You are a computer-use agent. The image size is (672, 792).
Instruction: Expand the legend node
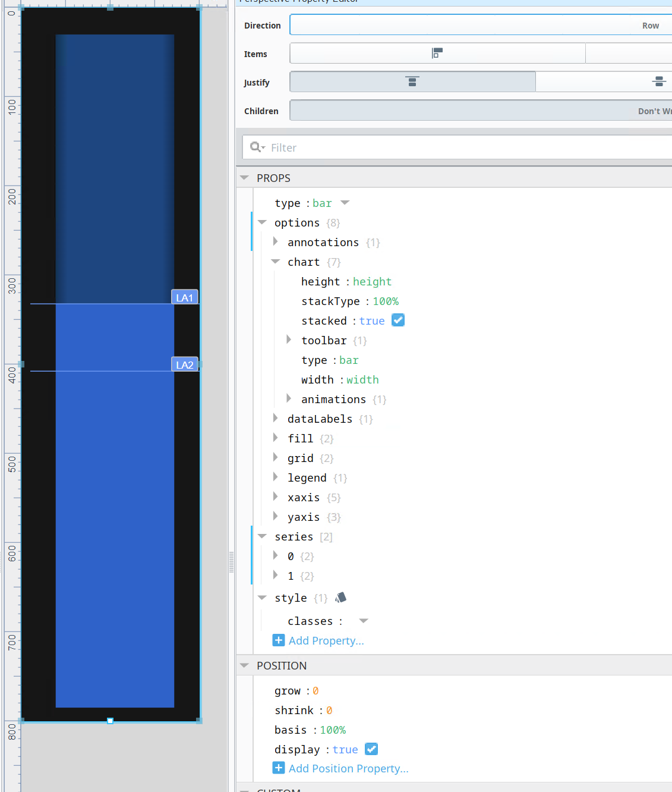coord(275,477)
